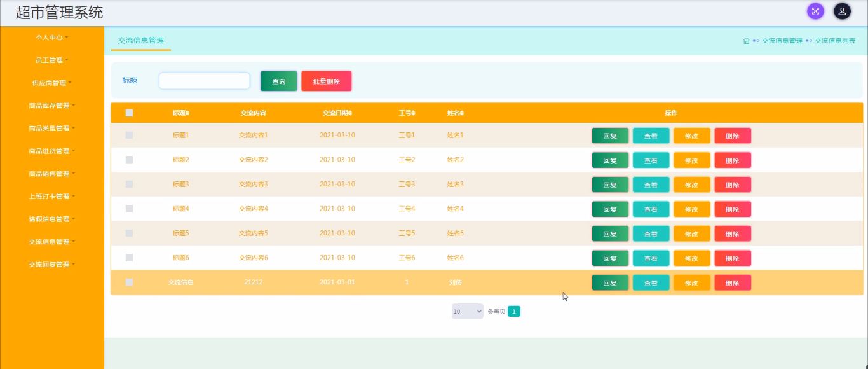
Task: Click page number 1 in pagination
Action: click(514, 312)
